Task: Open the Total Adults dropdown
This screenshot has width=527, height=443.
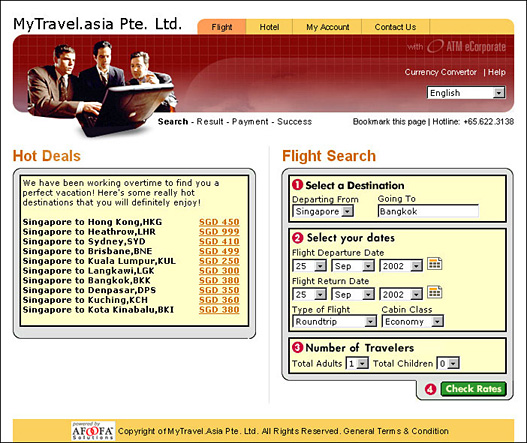Action: click(x=357, y=363)
